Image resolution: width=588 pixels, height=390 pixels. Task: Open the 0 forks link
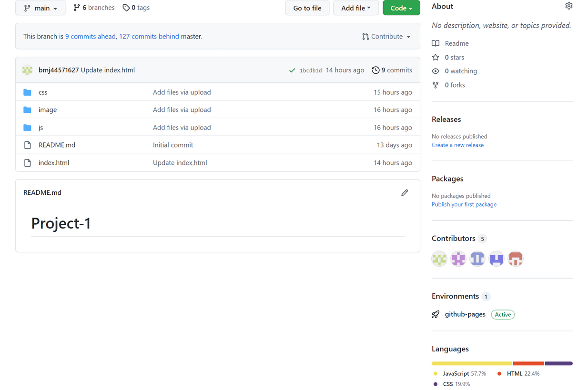coord(455,85)
